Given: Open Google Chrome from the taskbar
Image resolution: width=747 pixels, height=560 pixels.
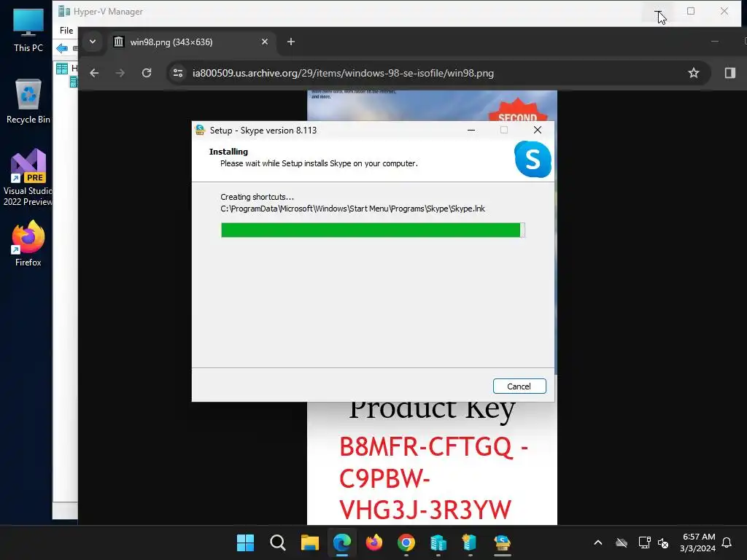Looking at the screenshot, I should click(x=406, y=542).
